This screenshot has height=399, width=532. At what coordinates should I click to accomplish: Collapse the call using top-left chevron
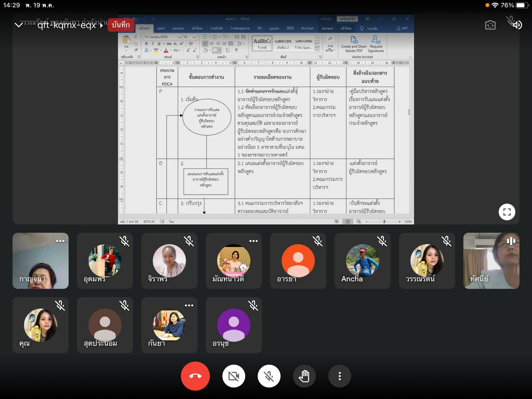tap(19, 25)
